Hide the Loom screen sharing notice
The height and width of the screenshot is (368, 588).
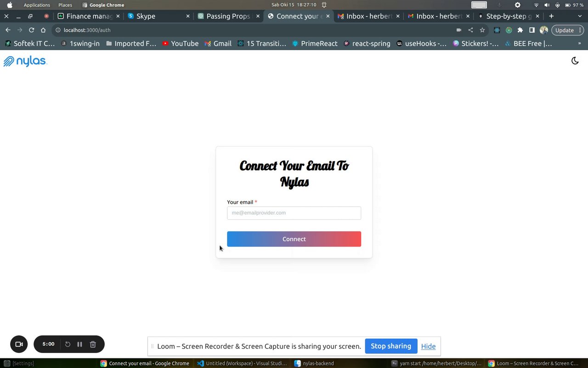click(428, 346)
